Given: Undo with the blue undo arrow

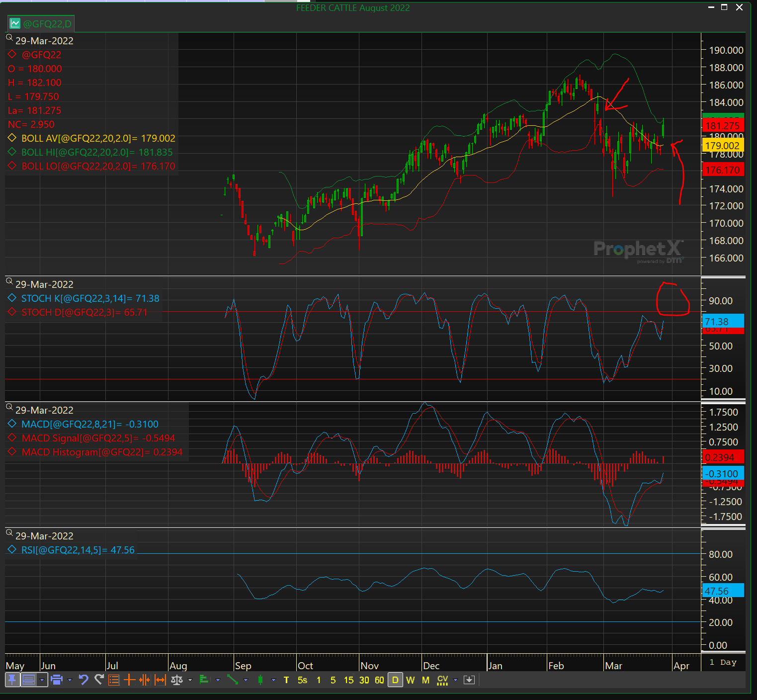Looking at the screenshot, I should [84, 680].
